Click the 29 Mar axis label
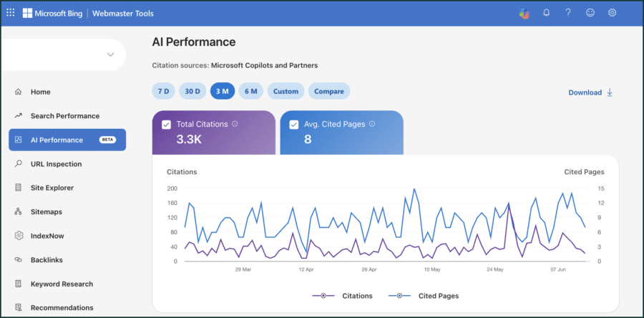This screenshot has width=644, height=318. tap(243, 269)
